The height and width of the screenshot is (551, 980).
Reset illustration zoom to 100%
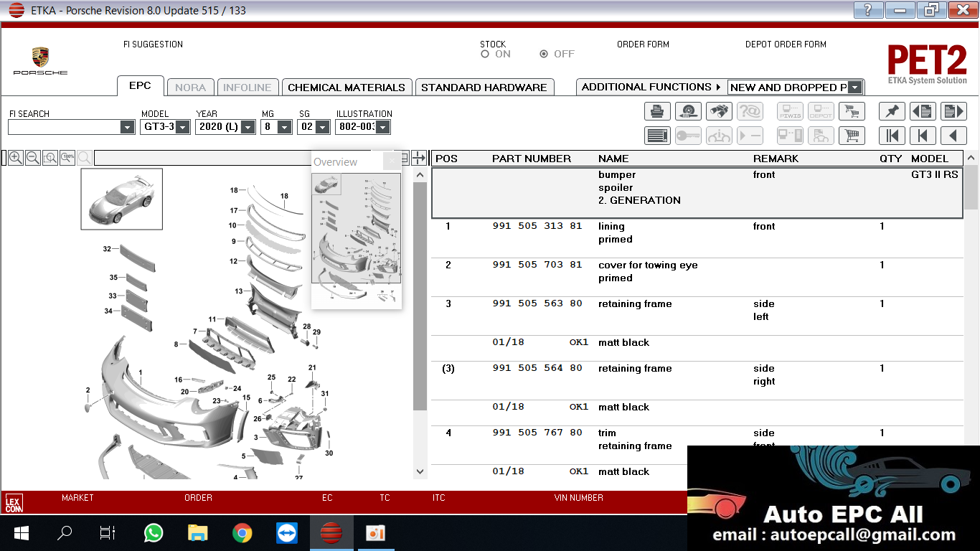[x=67, y=158]
